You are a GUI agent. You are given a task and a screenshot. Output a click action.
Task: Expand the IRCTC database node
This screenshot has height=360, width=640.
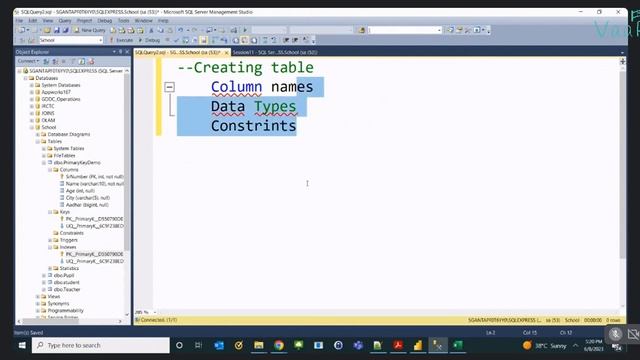(31, 106)
